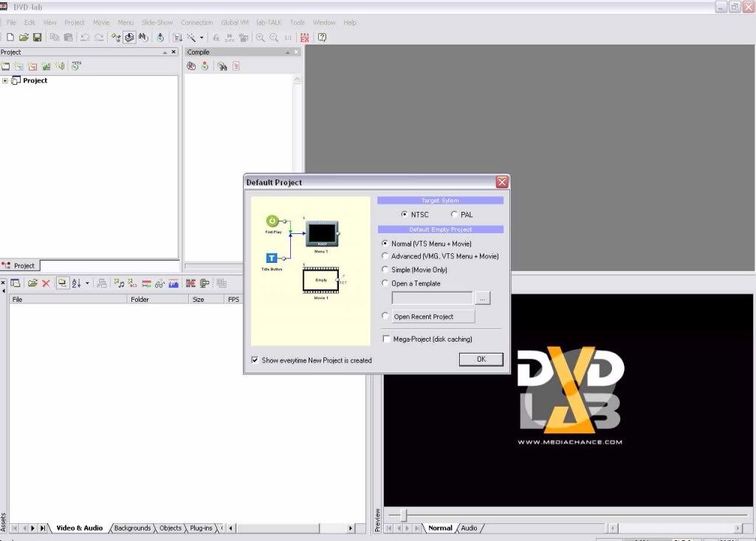The width and height of the screenshot is (756, 541).
Task: Click the 1:1 zoom icon in the main toolbar
Action: point(288,37)
